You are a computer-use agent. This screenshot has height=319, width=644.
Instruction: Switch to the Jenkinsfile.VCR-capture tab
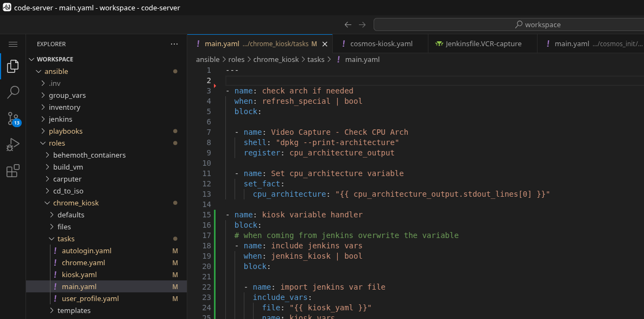tap(483, 44)
